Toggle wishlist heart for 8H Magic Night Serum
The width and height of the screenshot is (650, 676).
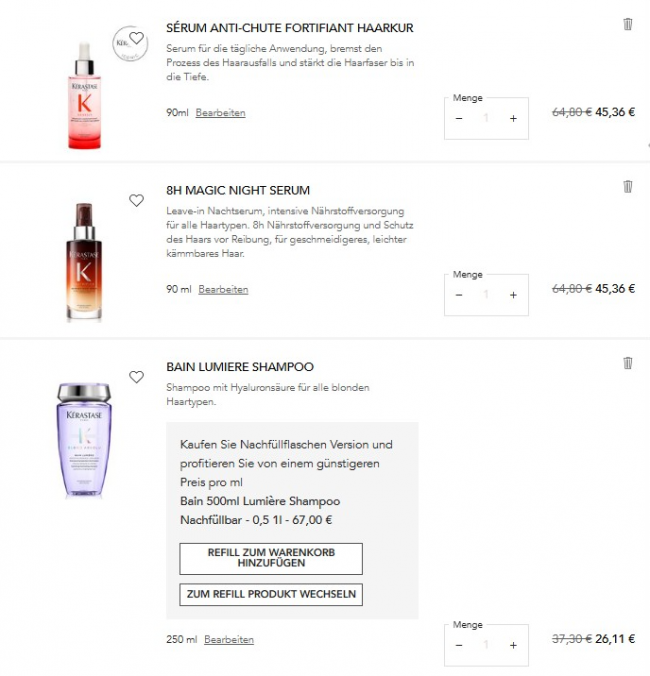(136, 200)
